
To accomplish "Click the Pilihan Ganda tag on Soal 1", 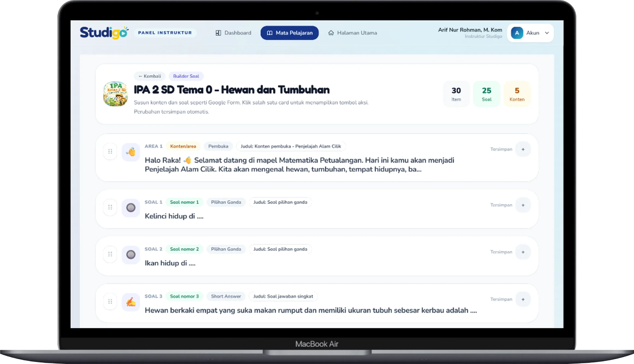I will coord(226,202).
